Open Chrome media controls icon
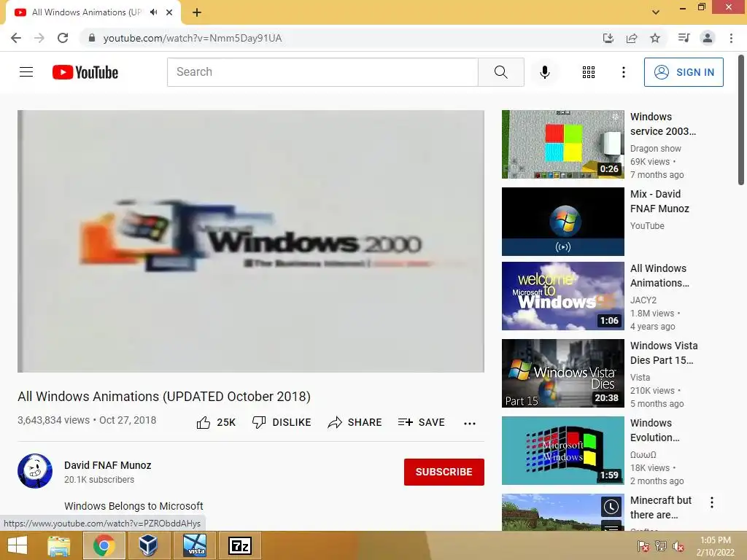Screen dimensions: 747x560 click(x=684, y=38)
